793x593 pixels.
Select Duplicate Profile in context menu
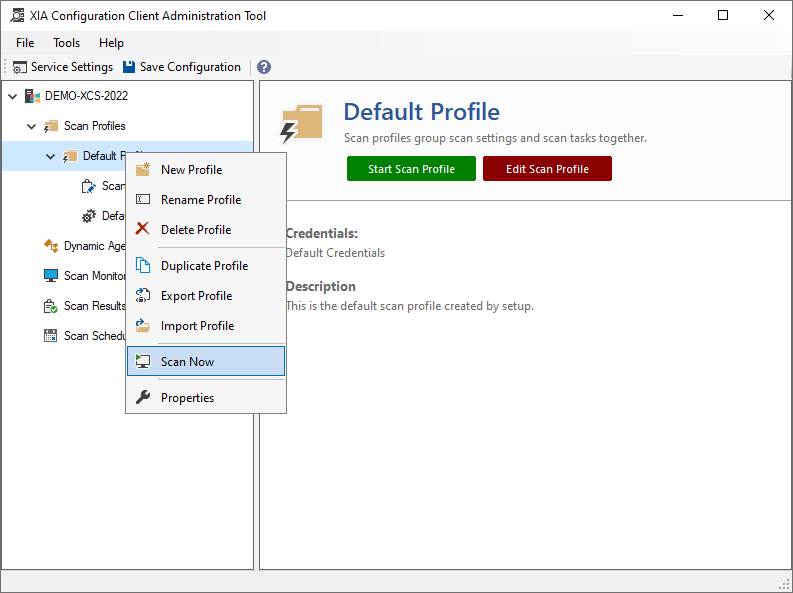point(206,266)
